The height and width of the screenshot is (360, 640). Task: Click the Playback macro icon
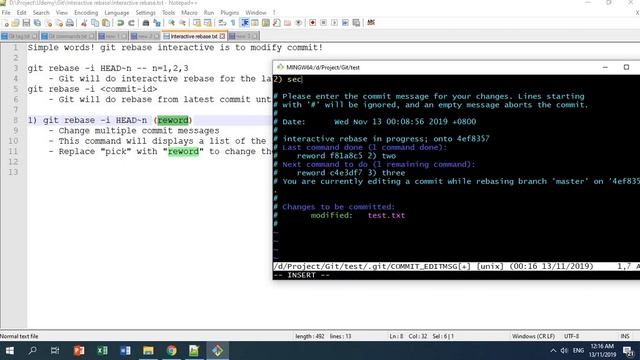coord(334,23)
